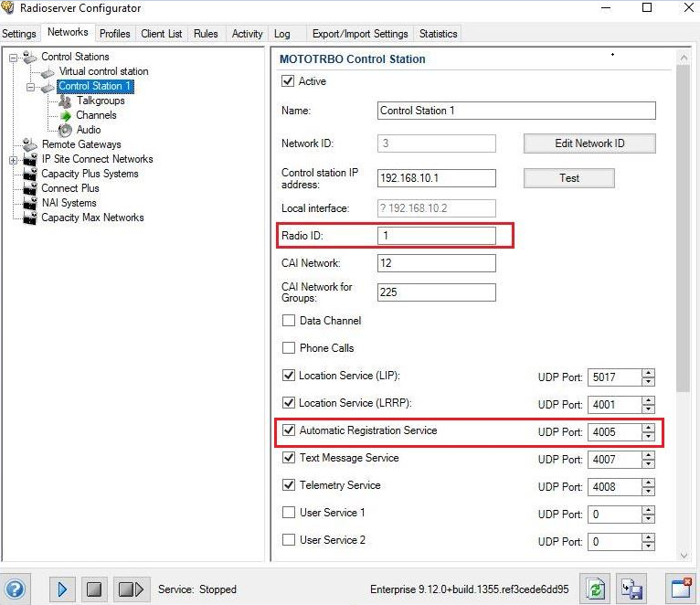Switch to the Statistics tab

click(439, 34)
